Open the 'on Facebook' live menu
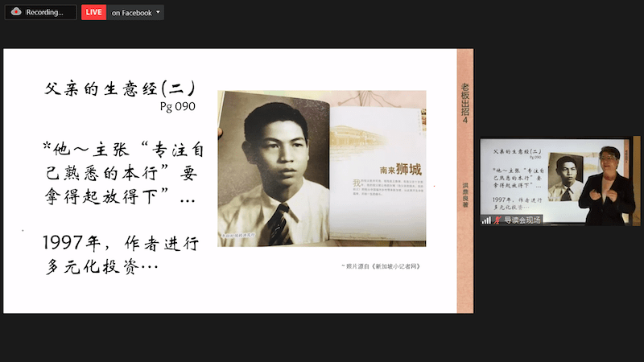Viewport: 644px width, 362px height. pyautogui.click(x=132, y=12)
